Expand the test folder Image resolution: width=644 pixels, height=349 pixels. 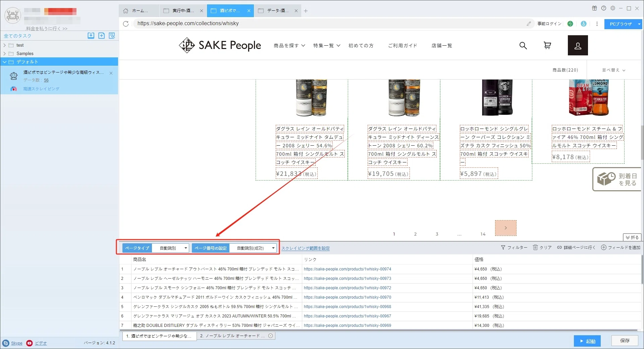[5, 45]
